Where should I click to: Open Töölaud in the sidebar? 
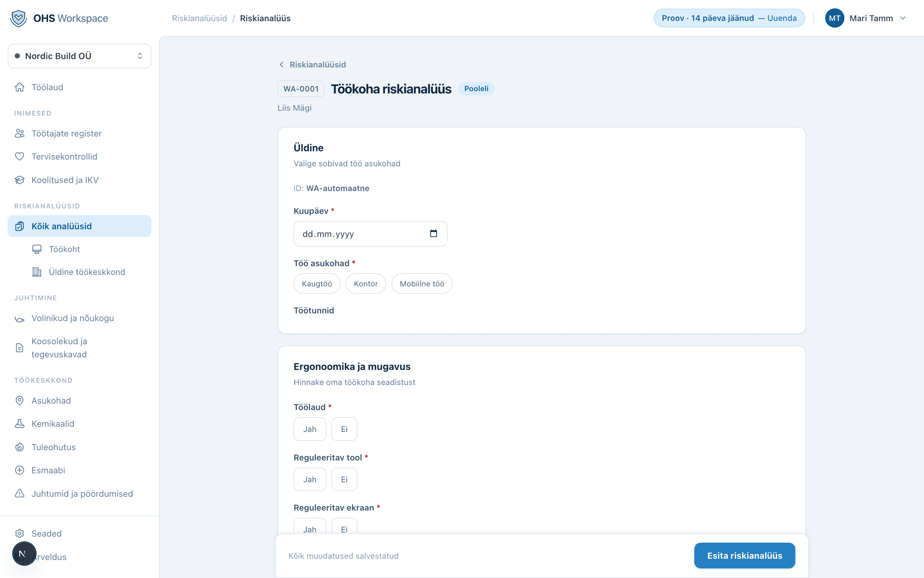pos(80,87)
